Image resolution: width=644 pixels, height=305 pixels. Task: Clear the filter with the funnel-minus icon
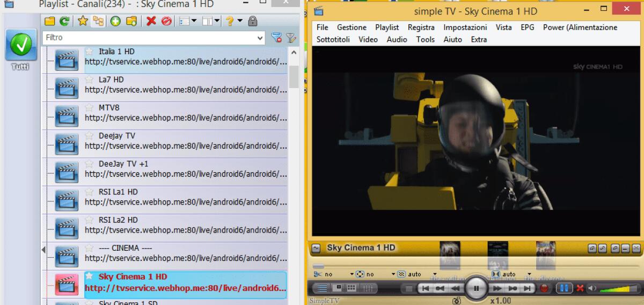(276, 38)
